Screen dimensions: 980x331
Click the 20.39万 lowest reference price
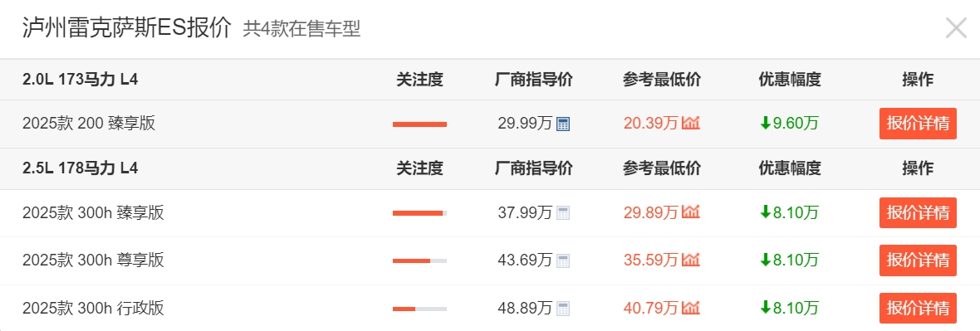click(650, 124)
